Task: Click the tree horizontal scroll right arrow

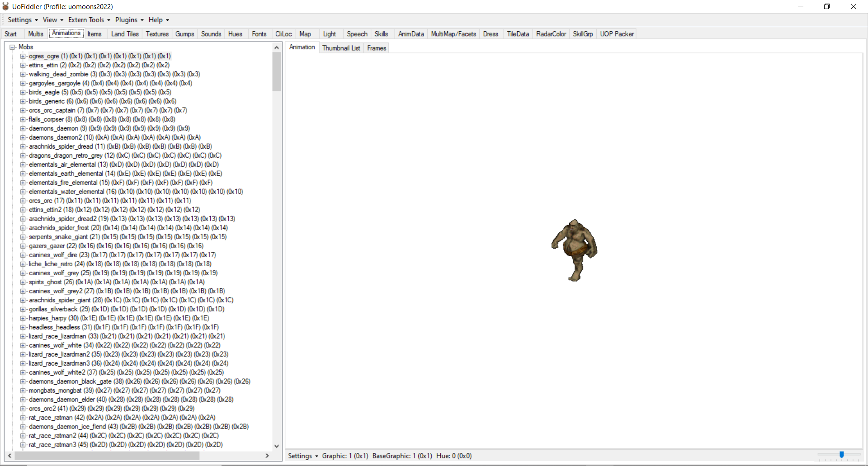Action: coord(267,456)
